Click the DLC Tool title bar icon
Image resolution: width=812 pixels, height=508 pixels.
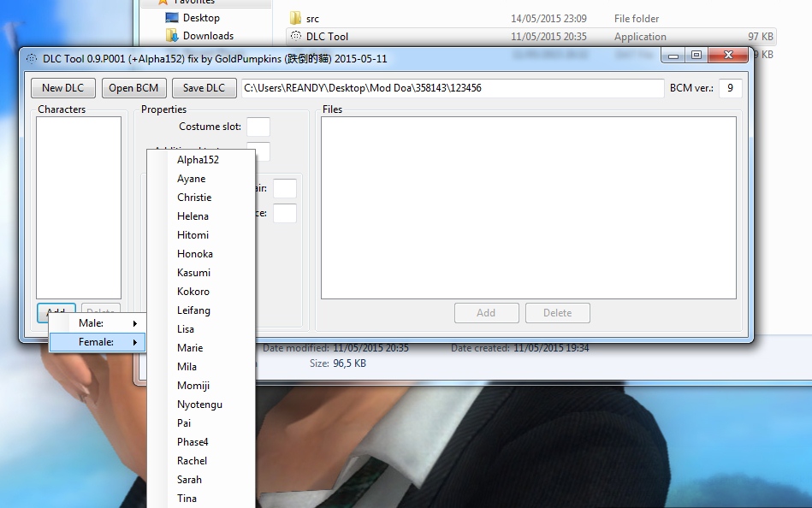click(x=32, y=59)
